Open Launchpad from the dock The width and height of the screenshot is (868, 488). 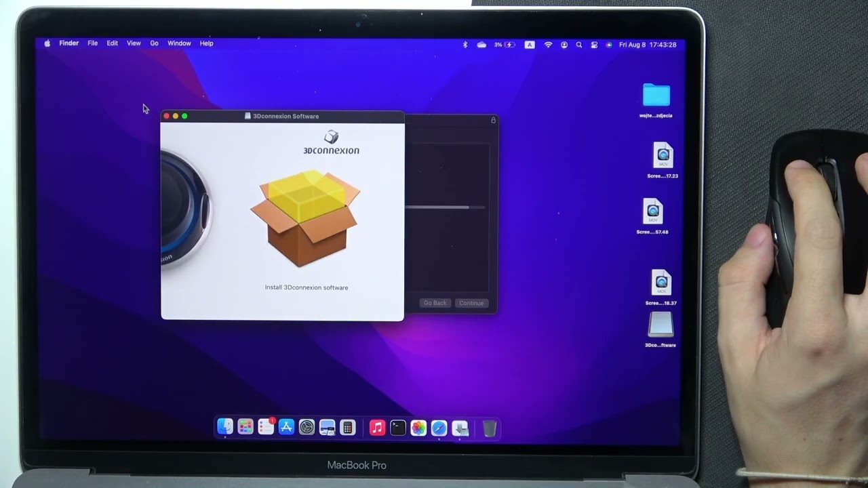245,427
